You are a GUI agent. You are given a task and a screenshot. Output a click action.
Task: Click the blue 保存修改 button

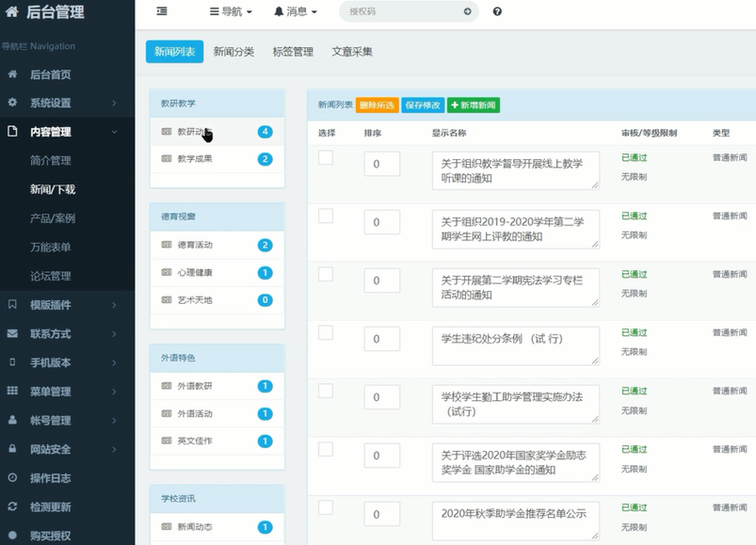pyautogui.click(x=423, y=105)
